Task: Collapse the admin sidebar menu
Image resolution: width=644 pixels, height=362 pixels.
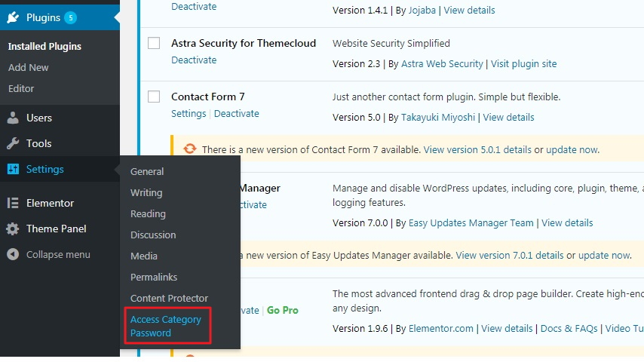Action: [58, 254]
